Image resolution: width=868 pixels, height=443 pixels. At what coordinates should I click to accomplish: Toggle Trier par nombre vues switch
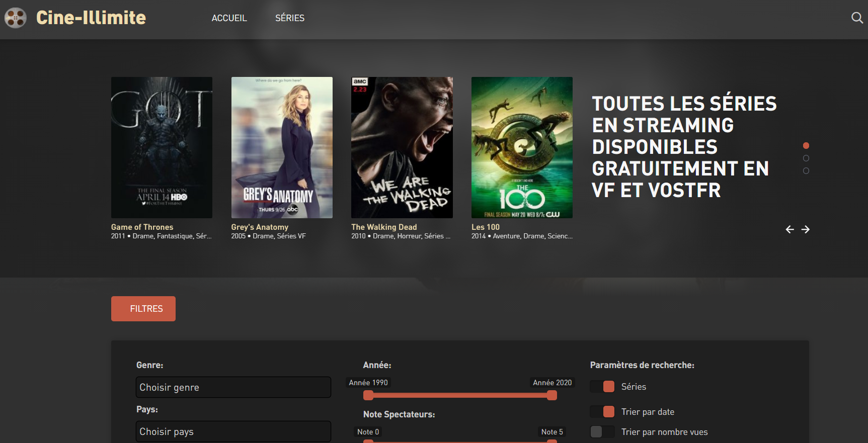point(602,431)
